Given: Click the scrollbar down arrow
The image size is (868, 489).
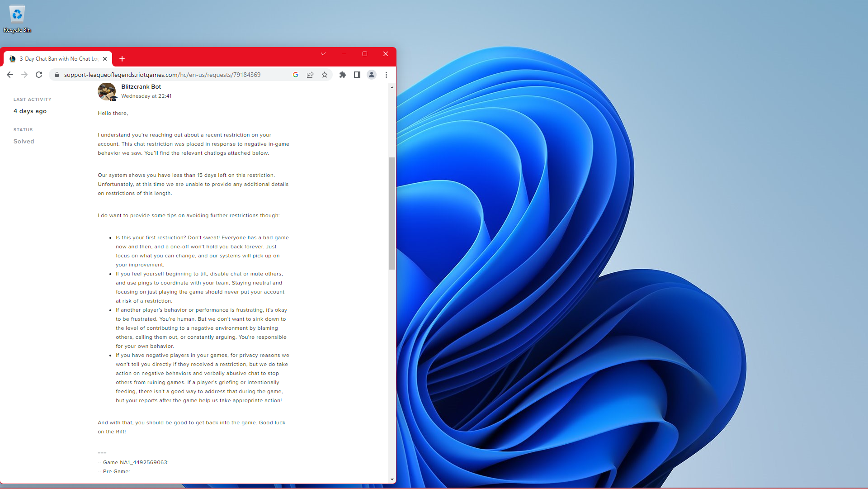Looking at the screenshot, I should (x=392, y=480).
